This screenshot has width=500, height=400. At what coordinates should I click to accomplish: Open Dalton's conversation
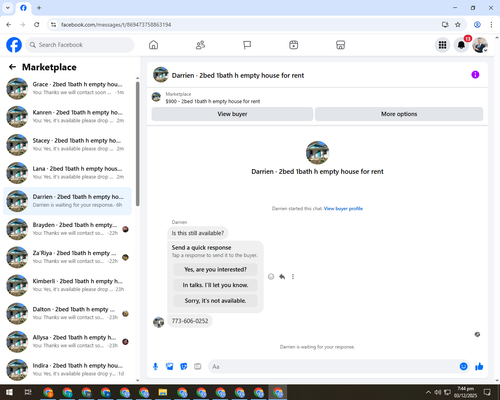pos(68,313)
